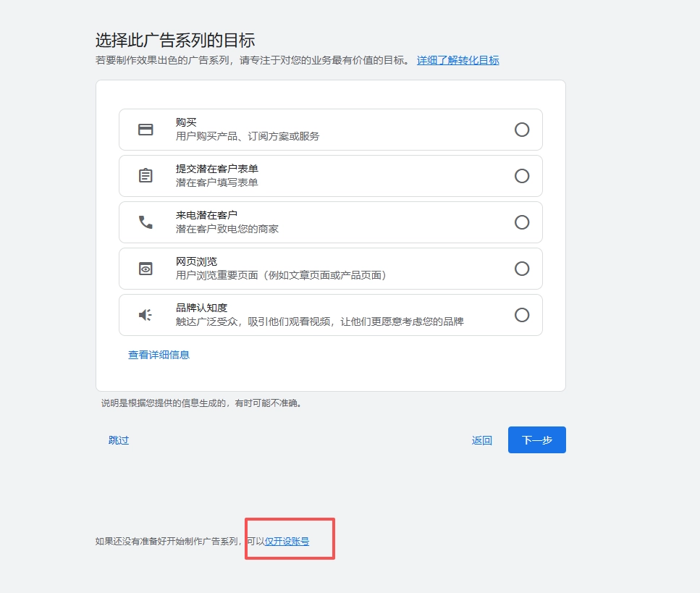Screen dimensions: 700x593
Task: Click the 来电潜在客户 title text
Action: click(207, 215)
